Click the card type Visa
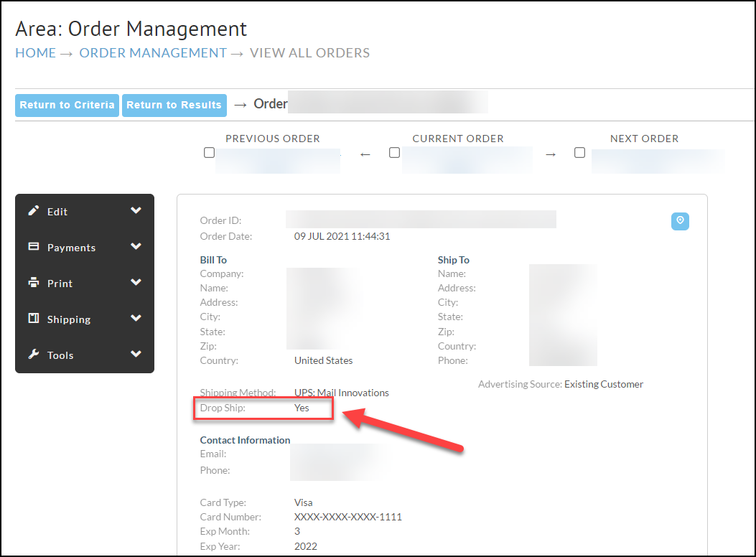 pyautogui.click(x=303, y=502)
